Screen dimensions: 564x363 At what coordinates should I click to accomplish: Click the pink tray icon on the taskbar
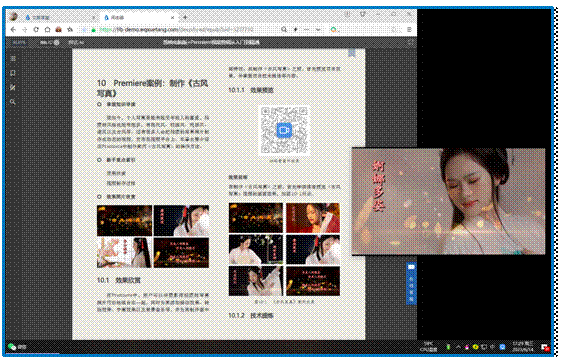(467, 347)
